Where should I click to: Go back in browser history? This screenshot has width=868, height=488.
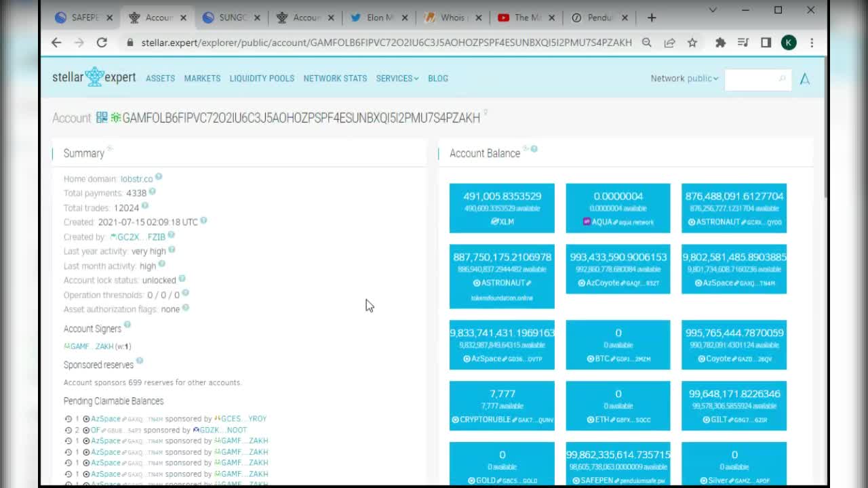(x=56, y=42)
